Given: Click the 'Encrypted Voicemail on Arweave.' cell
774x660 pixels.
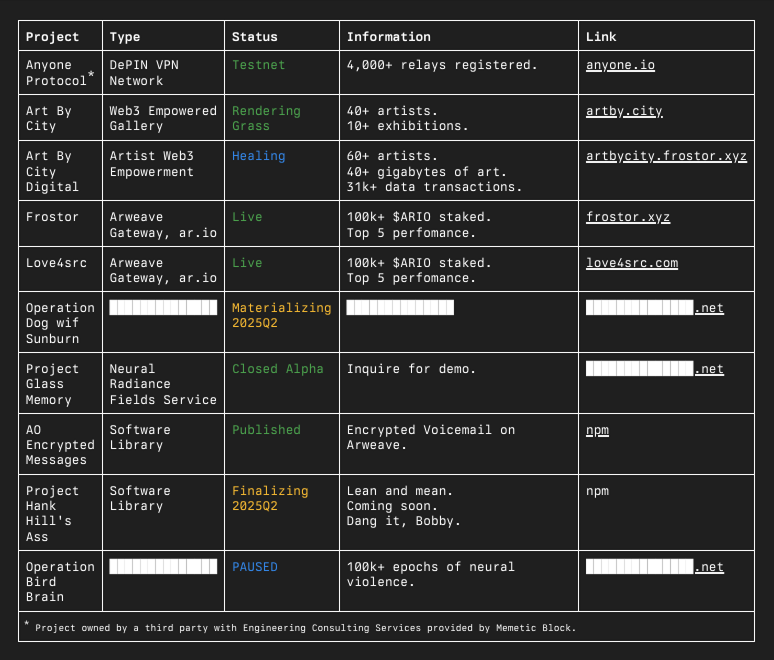Looking at the screenshot, I should coord(459,444).
